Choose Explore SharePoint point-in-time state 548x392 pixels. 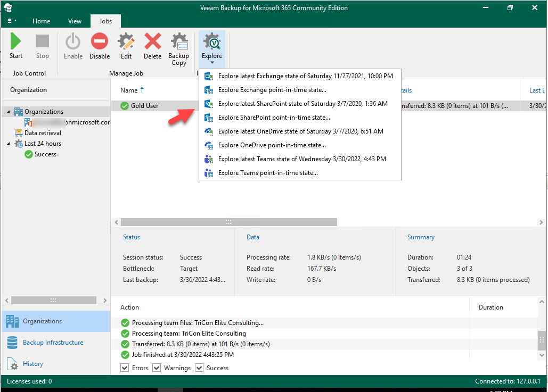[x=300, y=118]
